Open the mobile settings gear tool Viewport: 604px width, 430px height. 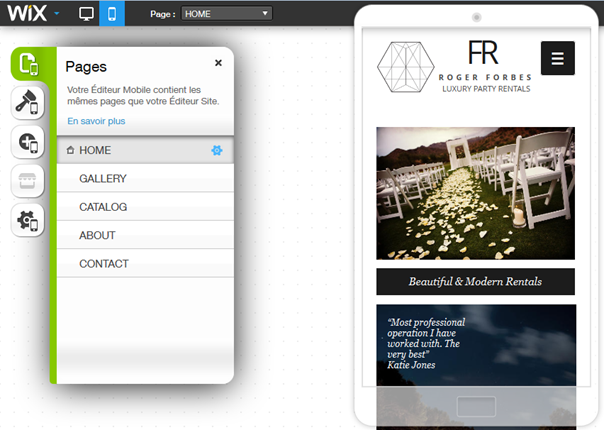tap(27, 220)
